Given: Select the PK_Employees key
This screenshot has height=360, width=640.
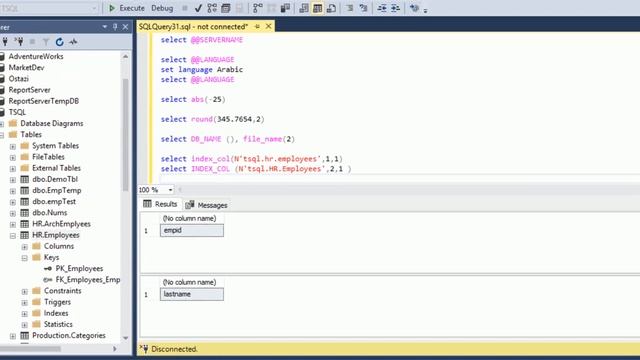Looking at the screenshot, I should tap(79, 269).
